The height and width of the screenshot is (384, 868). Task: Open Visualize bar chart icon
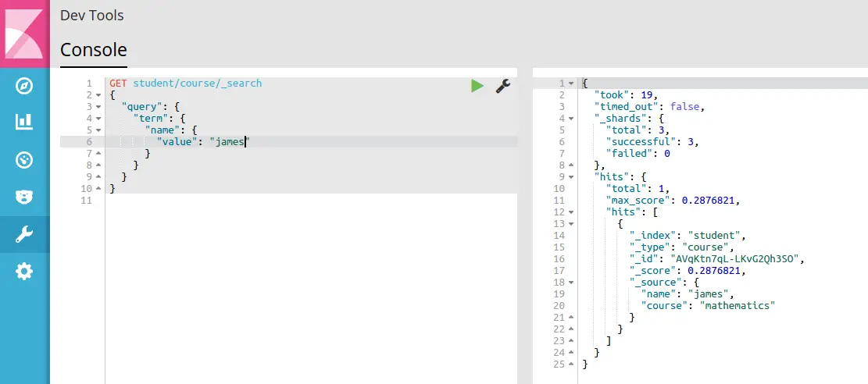coord(24,123)
